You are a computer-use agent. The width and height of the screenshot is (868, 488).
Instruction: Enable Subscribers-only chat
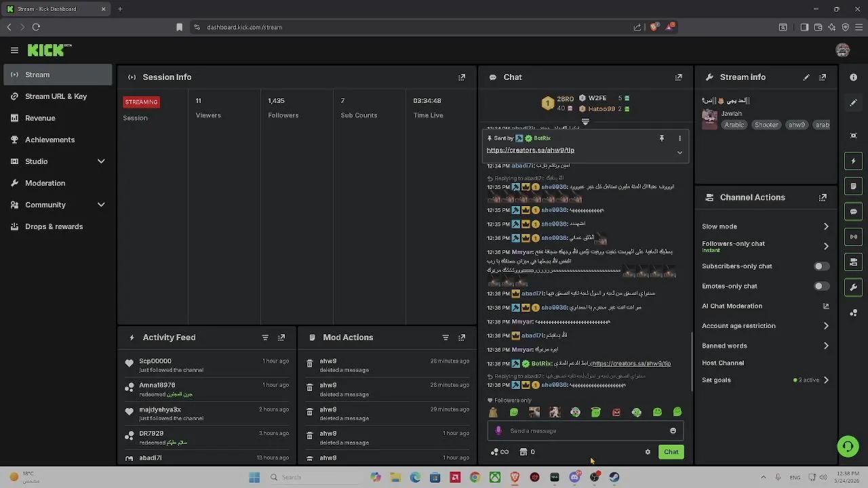click(821, 266)
